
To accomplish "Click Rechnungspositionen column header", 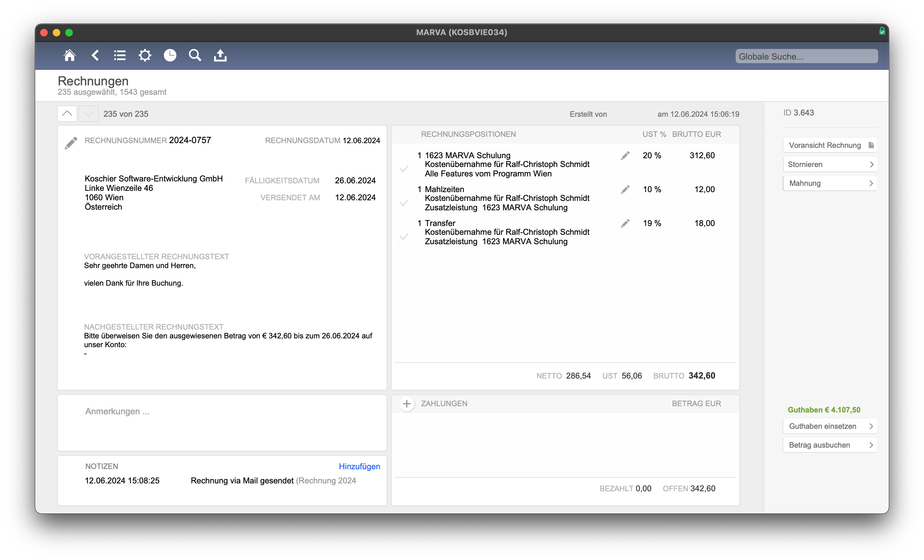I will [x=468, y=134].
